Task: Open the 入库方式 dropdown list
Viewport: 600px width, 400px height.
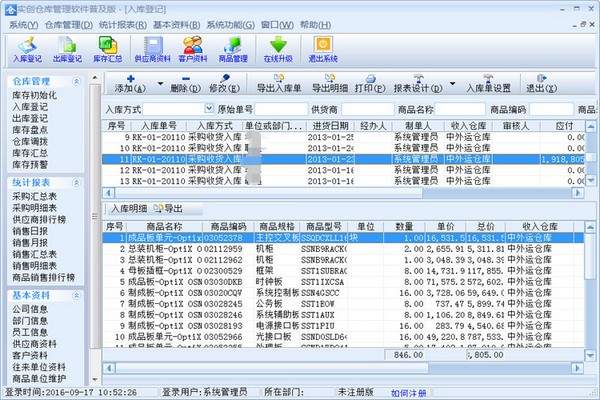Action: [x=209, y=108]
